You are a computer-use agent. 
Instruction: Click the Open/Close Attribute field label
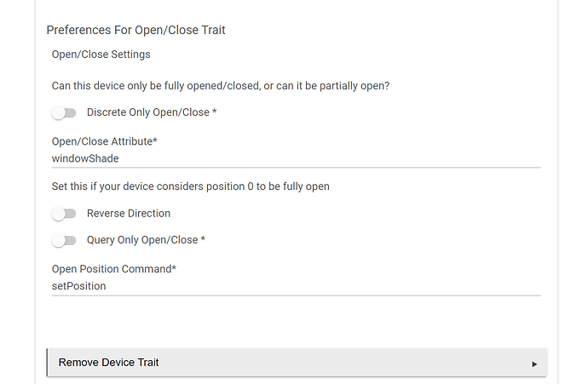coord(104,141)
